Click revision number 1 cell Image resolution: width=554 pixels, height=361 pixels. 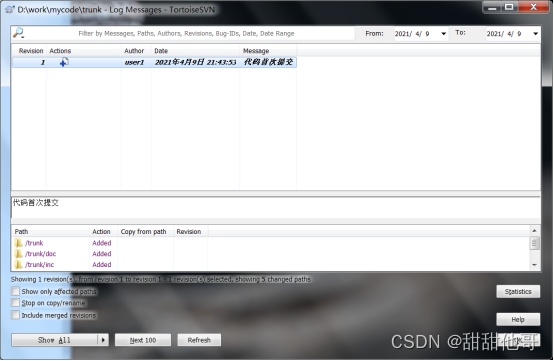click(x=42, y=63)
